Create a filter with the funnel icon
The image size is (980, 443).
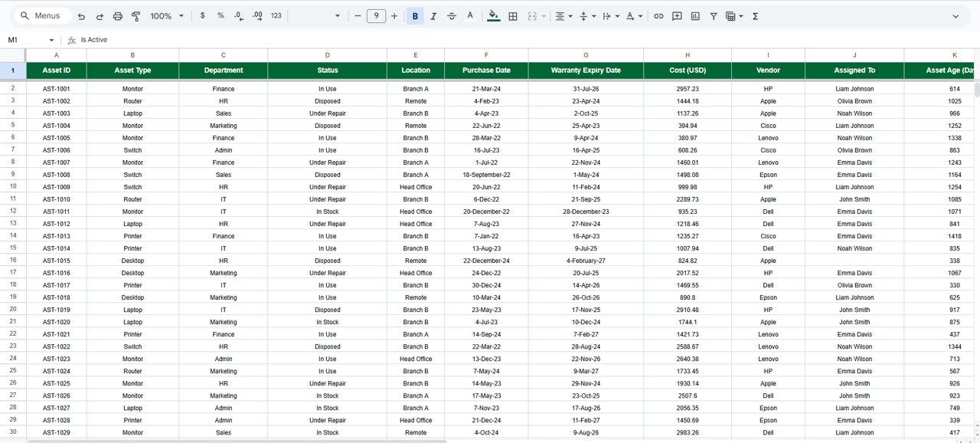tap(714, 16)
